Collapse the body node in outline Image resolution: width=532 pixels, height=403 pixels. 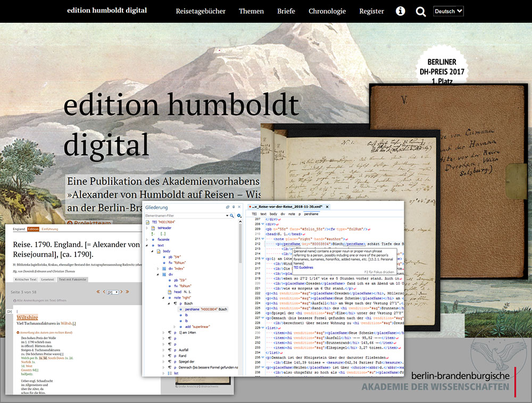(152, 251)
